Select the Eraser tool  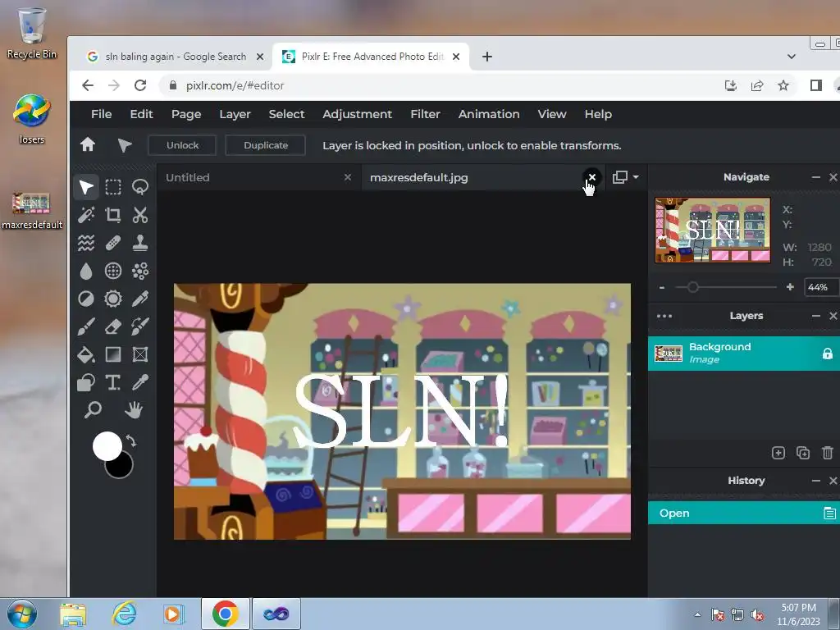tap(113, 326)
